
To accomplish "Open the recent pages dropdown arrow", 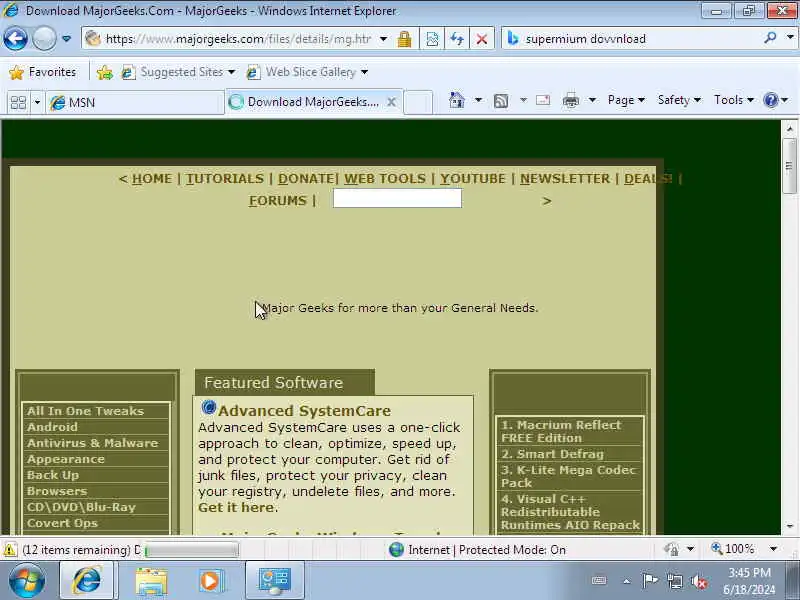I will click(x=66, y=39).
